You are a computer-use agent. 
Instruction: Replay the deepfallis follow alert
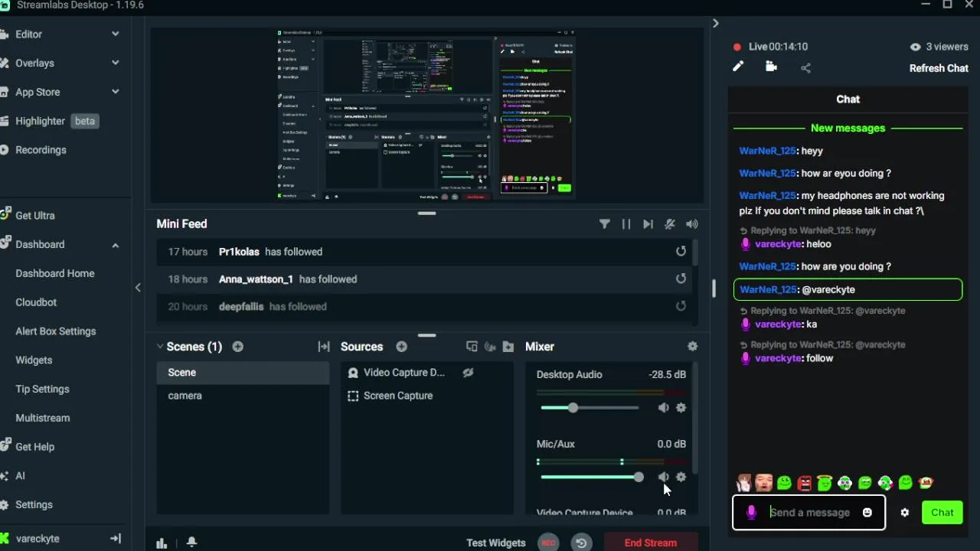click(x=681, y=307)
